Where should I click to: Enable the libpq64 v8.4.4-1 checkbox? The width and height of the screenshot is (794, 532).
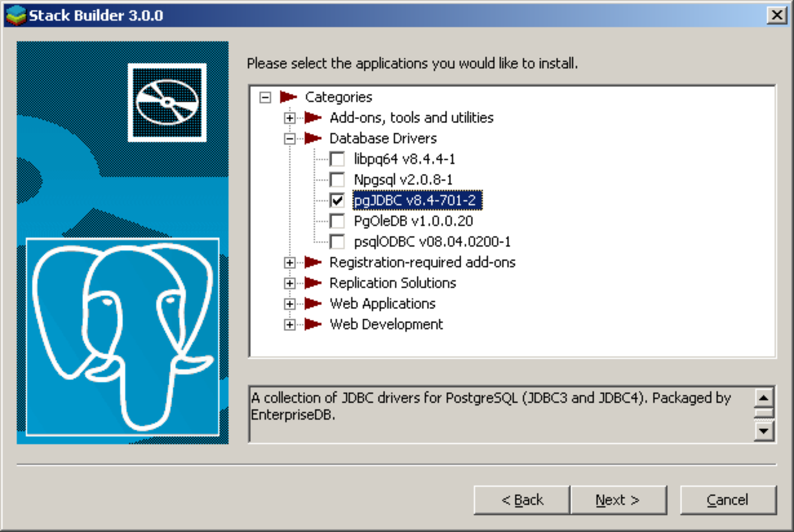tap(337, 159)
